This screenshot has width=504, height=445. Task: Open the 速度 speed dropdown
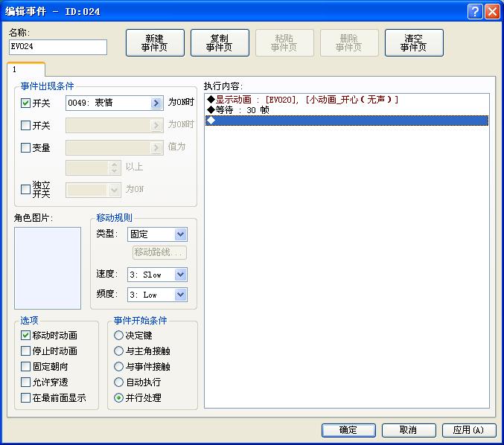click(180, 275)
